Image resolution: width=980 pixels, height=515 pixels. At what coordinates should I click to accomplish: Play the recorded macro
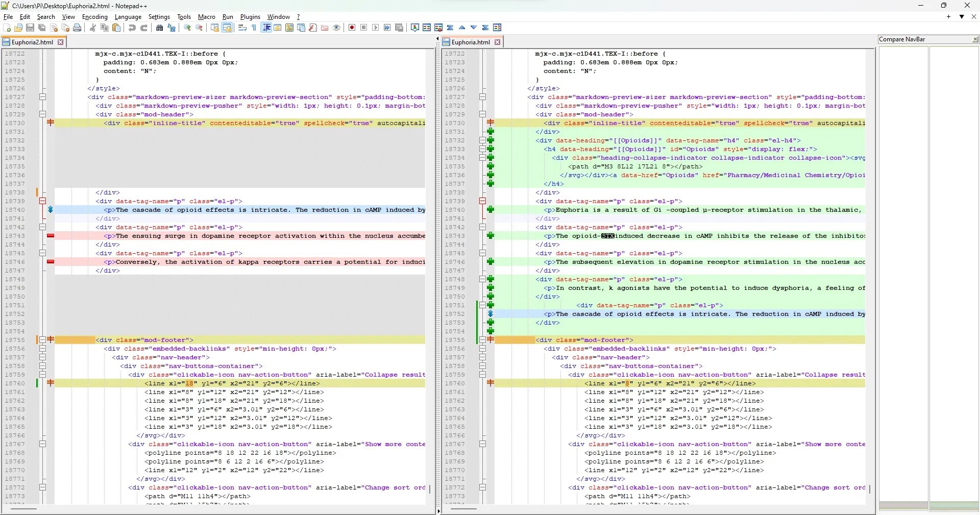(x=376, y=28)
